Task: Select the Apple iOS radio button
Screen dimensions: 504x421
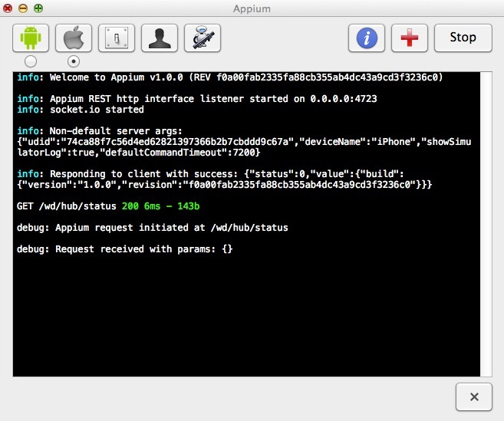Action: pos(74,61)
